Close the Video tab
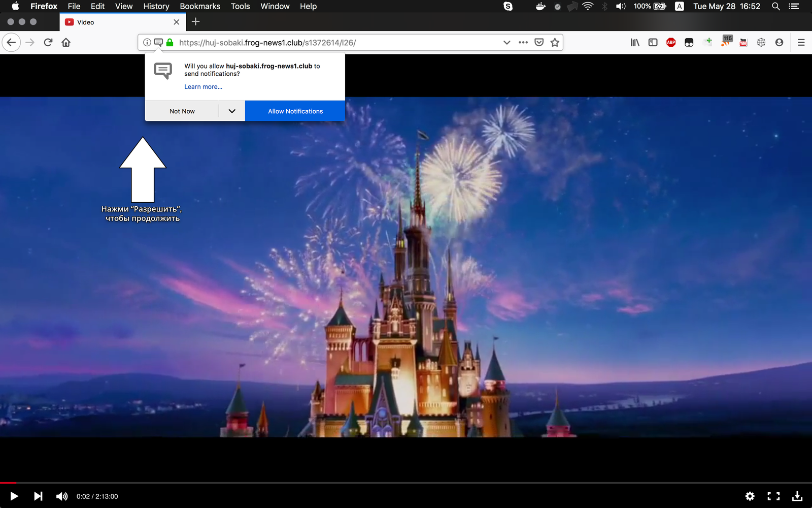The image size is (812, 508). click(x=176, y=22)
